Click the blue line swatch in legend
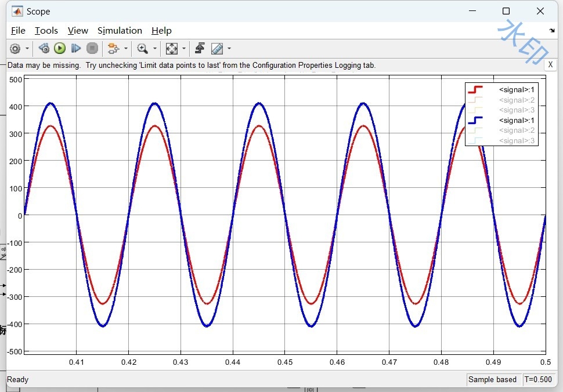 point(475,120)
